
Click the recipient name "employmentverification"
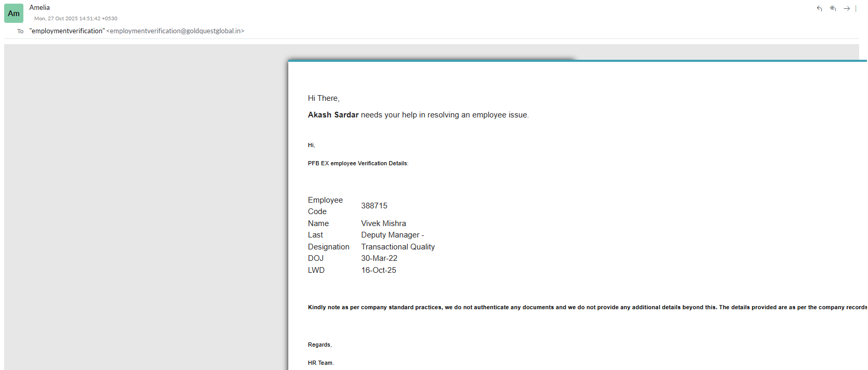coord(67,31)
